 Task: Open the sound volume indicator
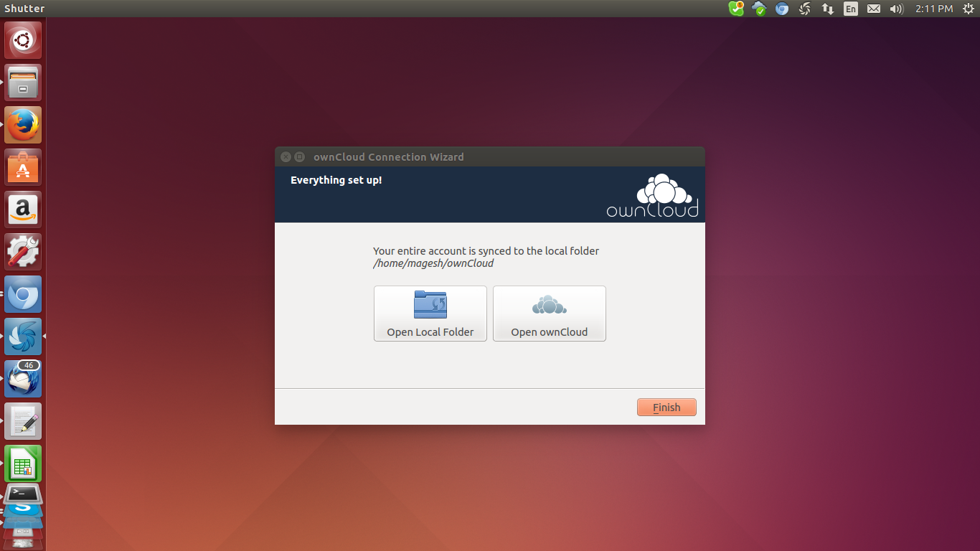tap(896, 9)
